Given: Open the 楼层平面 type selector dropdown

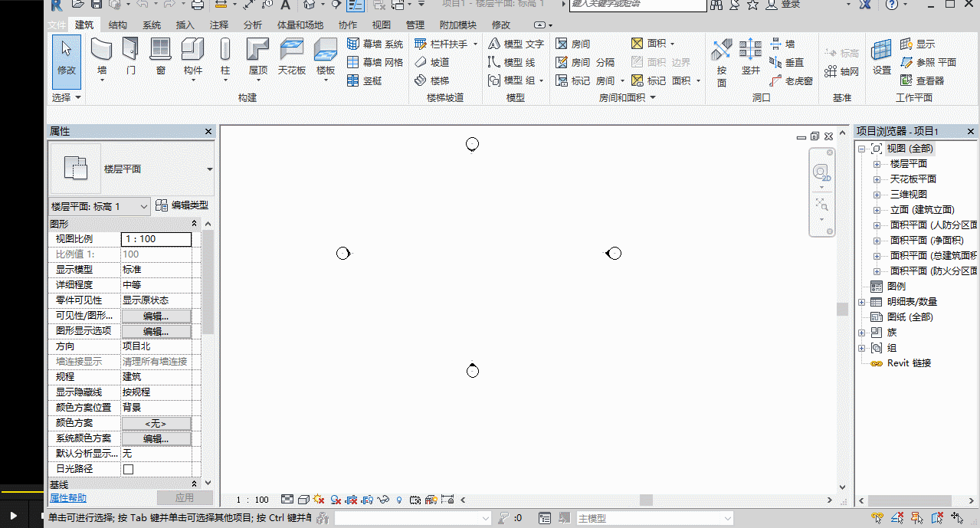Looking at the screenshot, I should [x=209, y=169].
